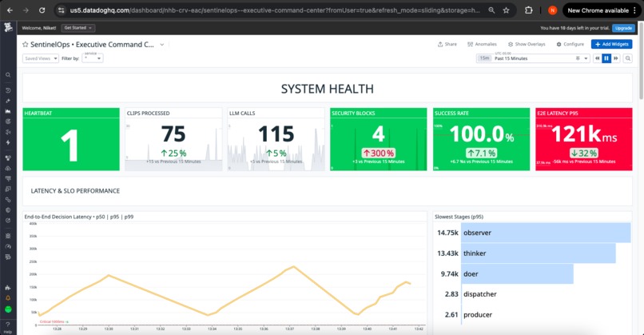Click the Chrome zoom magnifier in address bar
644x335 pixels.
tap(491, 10)
